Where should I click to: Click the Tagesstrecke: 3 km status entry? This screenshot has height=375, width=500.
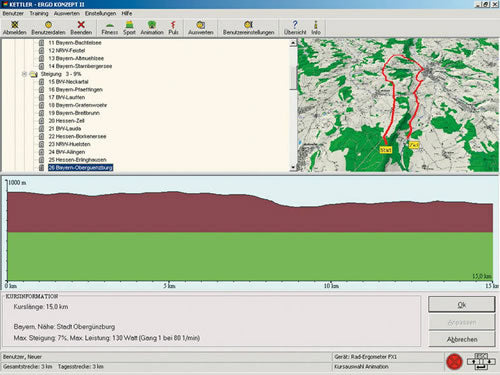coord(80,366)
